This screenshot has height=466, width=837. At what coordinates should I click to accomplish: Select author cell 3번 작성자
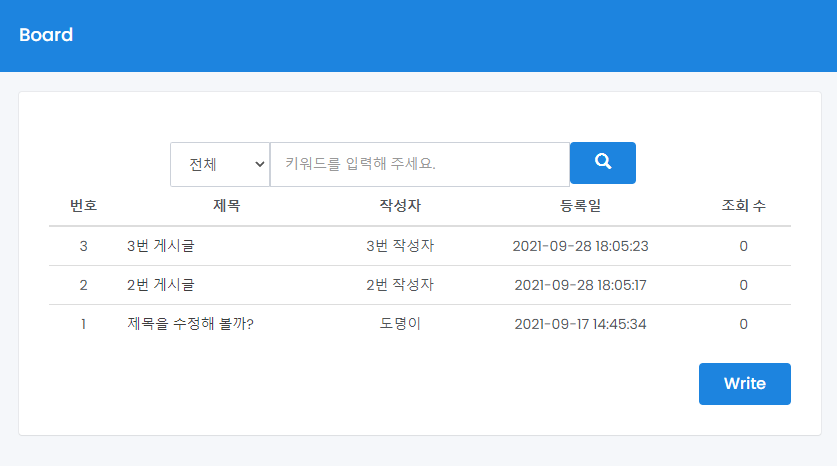[x=400, y=246]
